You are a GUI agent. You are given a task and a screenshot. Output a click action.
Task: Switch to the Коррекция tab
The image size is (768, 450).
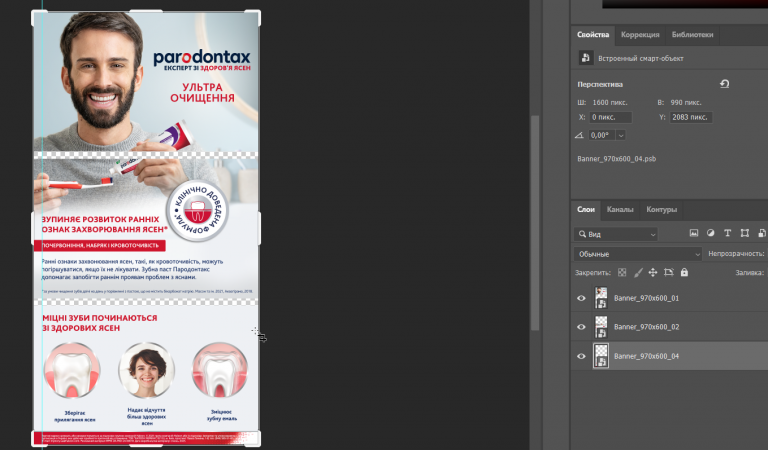click(x=640, y=35)
